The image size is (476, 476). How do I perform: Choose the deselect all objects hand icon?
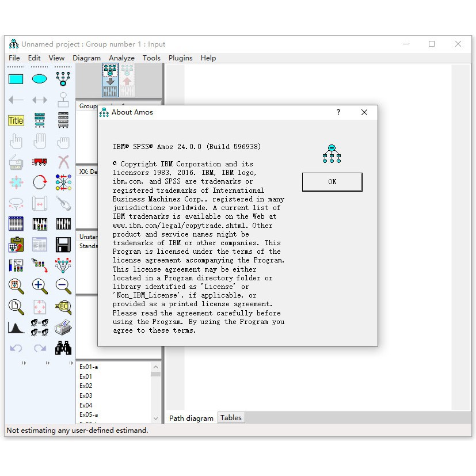click(x=63, y=142)
